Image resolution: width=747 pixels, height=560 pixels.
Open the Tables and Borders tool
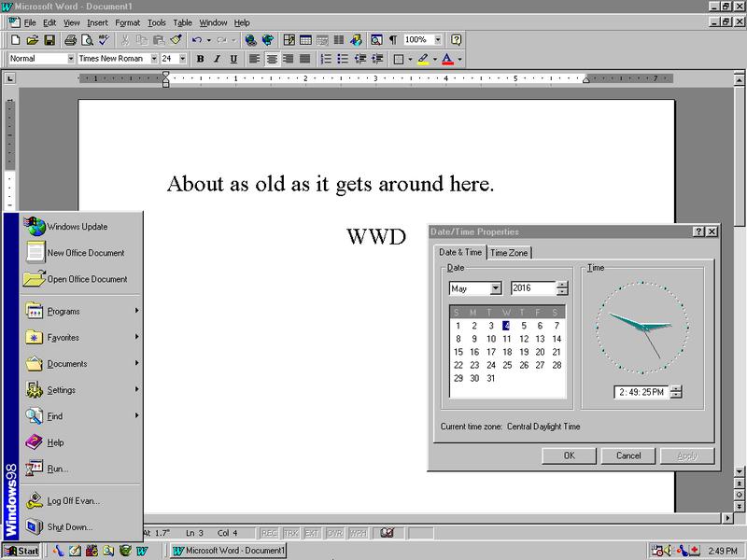click(289, 40)
